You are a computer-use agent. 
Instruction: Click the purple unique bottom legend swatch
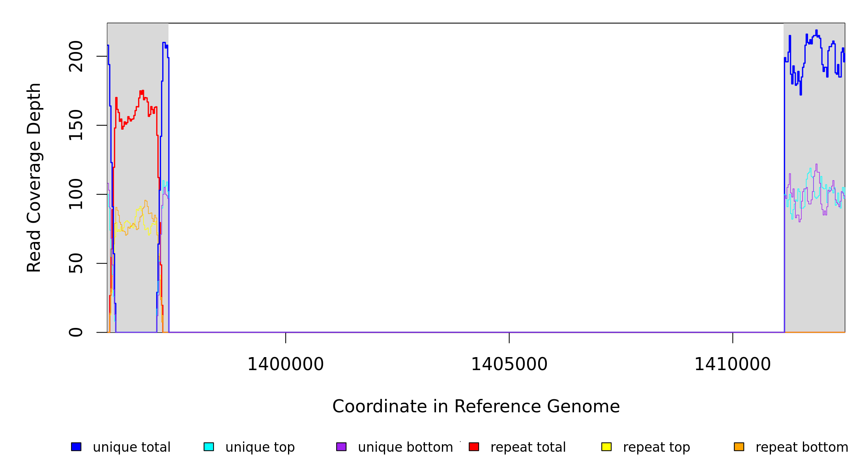pos(341,447)
